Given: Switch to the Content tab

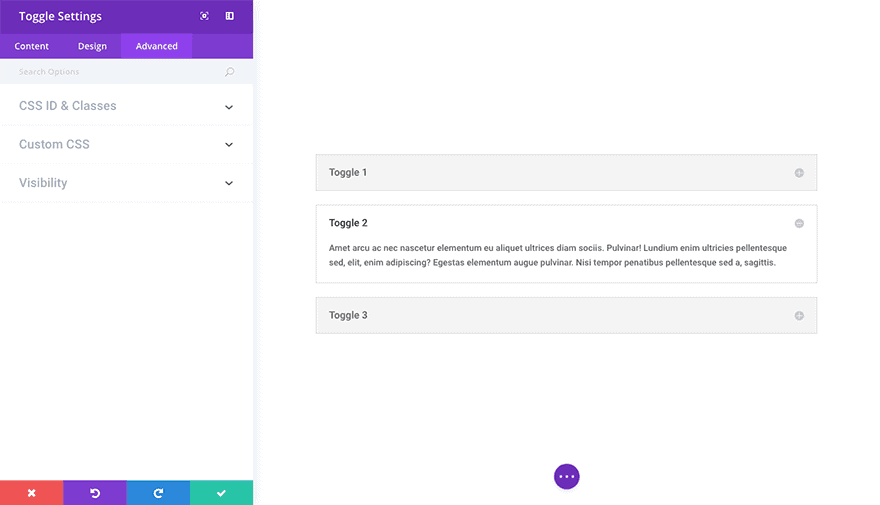Looking at the screenshot, I should [32, 46].
